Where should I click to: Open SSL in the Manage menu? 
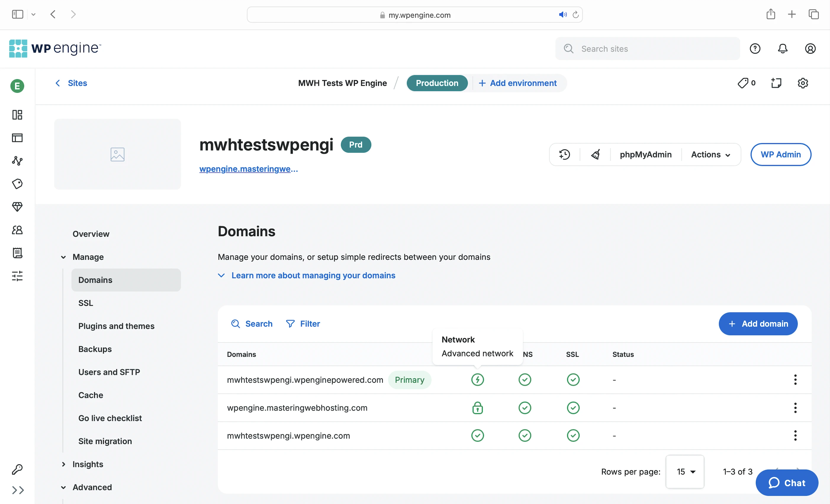86,303
